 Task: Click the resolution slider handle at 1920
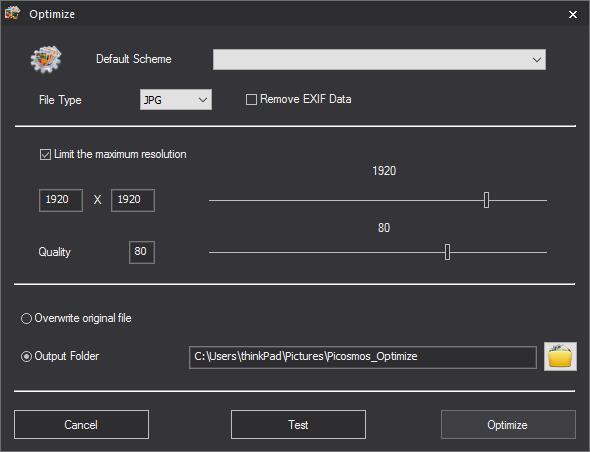click(486, 200)
